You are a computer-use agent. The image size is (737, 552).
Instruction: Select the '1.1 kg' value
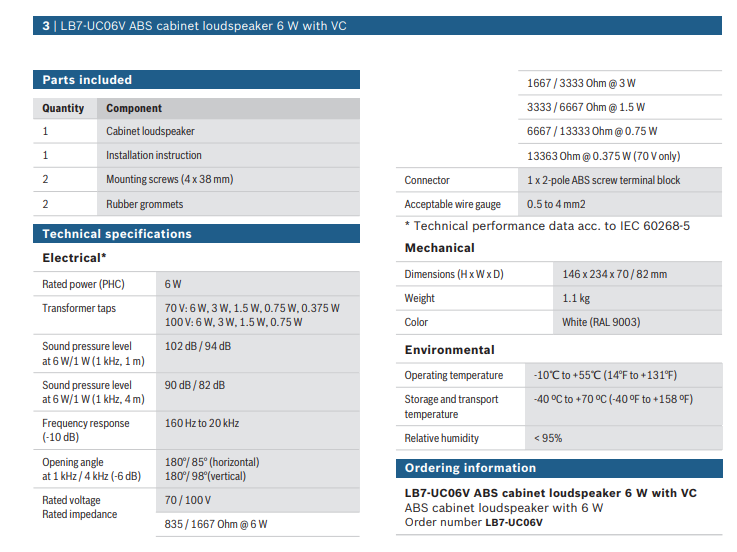click(576, 298)
